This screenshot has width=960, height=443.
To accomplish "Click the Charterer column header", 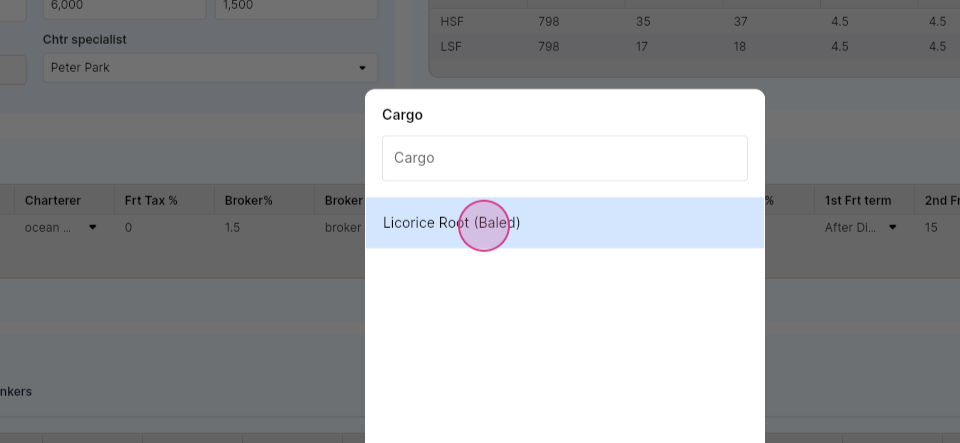I will click(53, 201).
